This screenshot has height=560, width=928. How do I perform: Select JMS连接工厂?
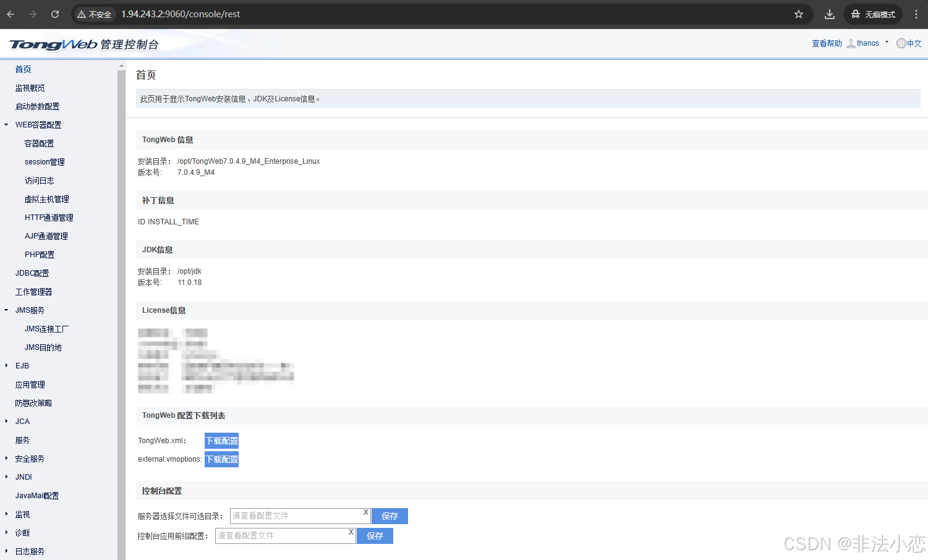47,329
